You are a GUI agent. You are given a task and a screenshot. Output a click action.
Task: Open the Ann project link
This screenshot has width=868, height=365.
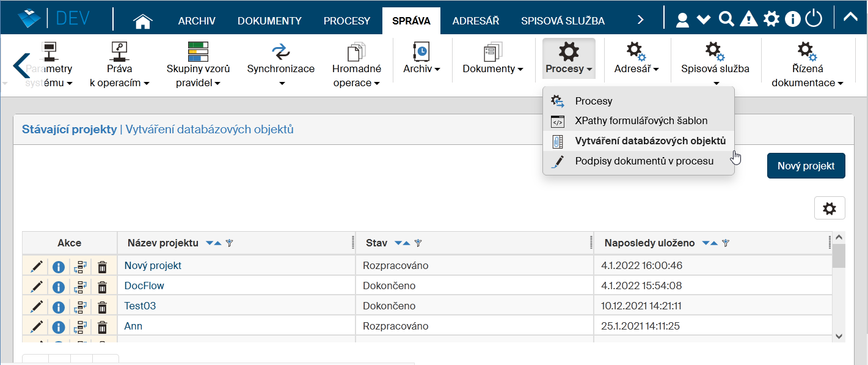(133, 326)
